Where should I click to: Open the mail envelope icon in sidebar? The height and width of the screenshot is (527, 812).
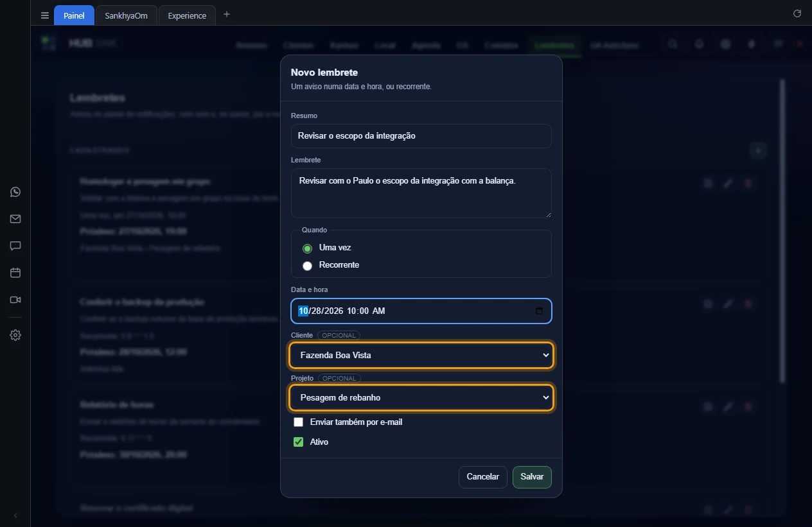point(15,219)
